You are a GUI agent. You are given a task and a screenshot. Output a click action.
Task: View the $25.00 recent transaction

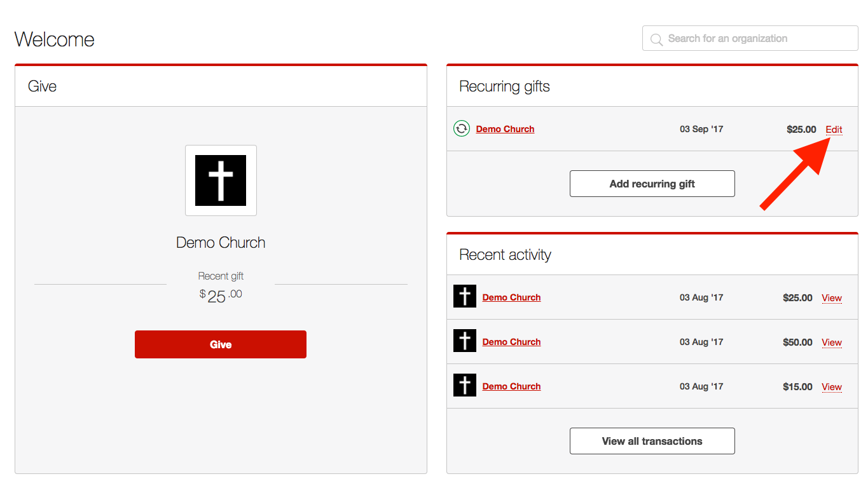[x=831, y=298]
